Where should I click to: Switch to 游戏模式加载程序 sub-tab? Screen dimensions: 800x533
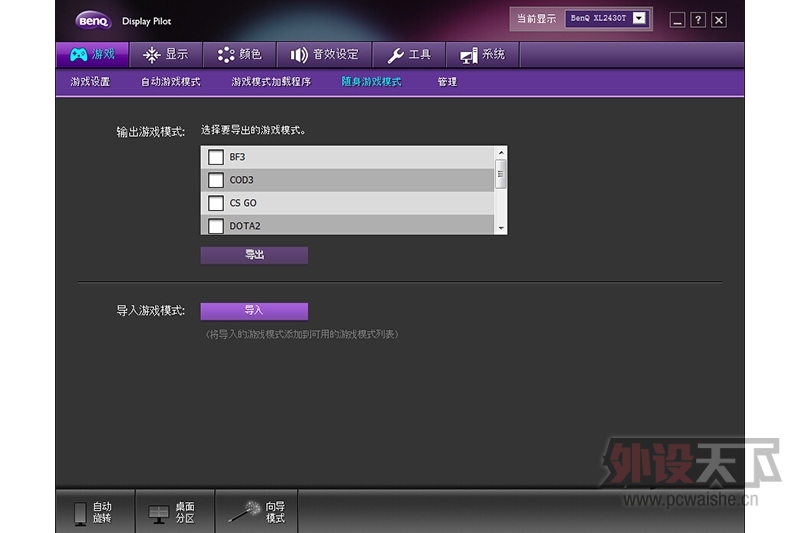click(x=271, y=82)
